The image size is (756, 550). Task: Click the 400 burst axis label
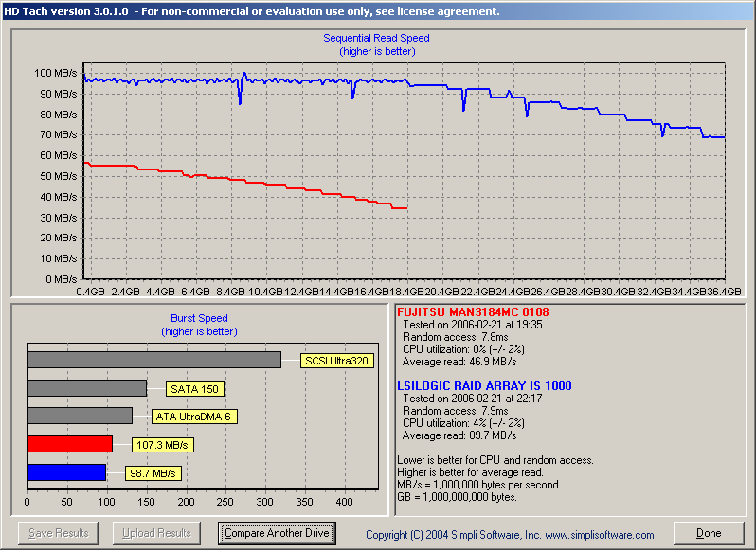click(344, 502)
